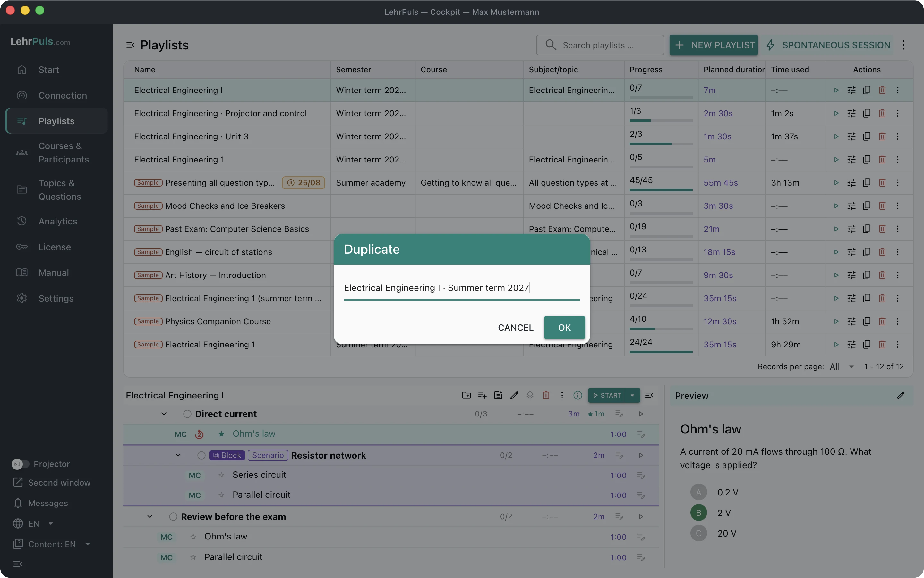Click the START playlist button
The height and width of the screenshot is (578, 924).
coord(606,395)
